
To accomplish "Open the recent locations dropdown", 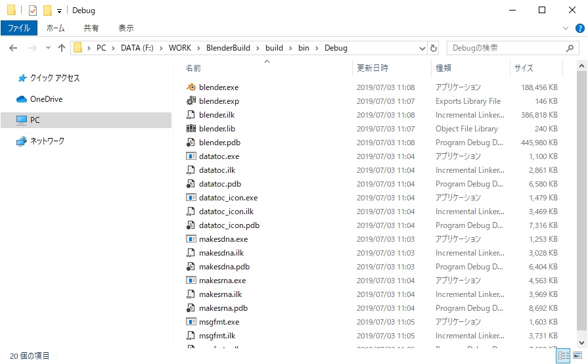I will click(48, 48).
